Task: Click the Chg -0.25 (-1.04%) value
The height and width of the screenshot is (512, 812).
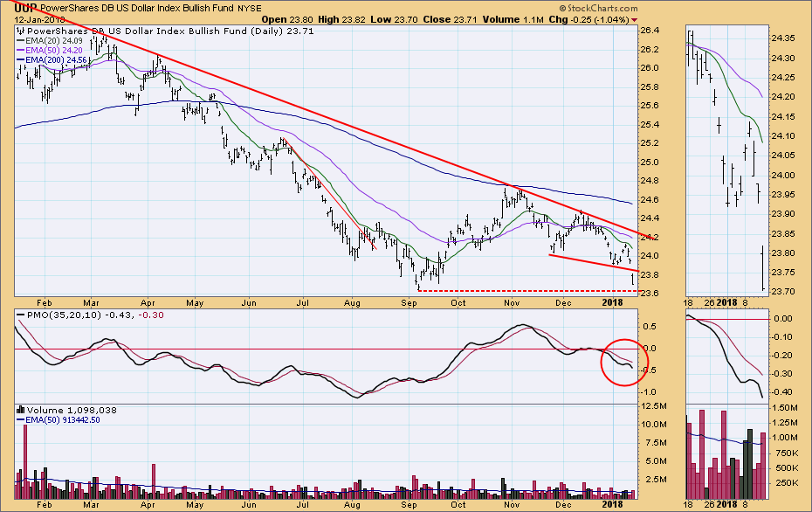Action: point(588,20)
